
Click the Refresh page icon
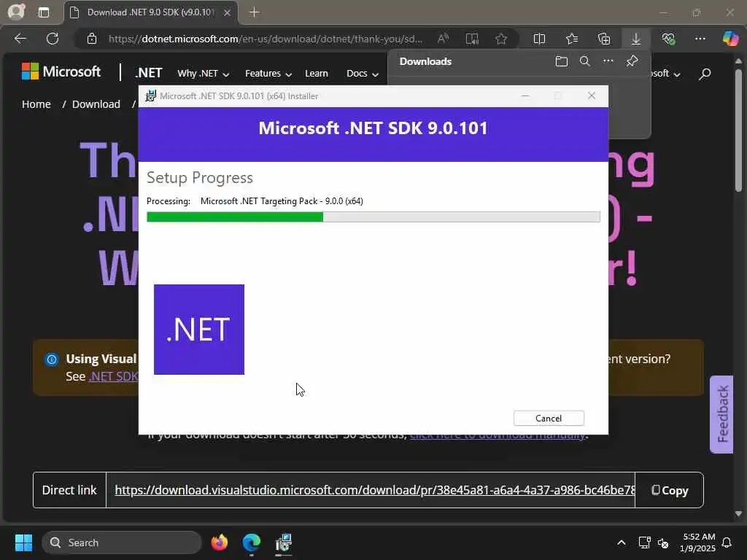click(53, 39)
